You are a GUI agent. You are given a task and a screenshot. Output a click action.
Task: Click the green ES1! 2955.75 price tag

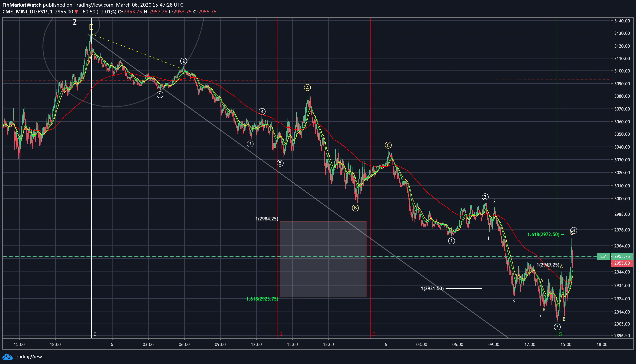(615, 256)
